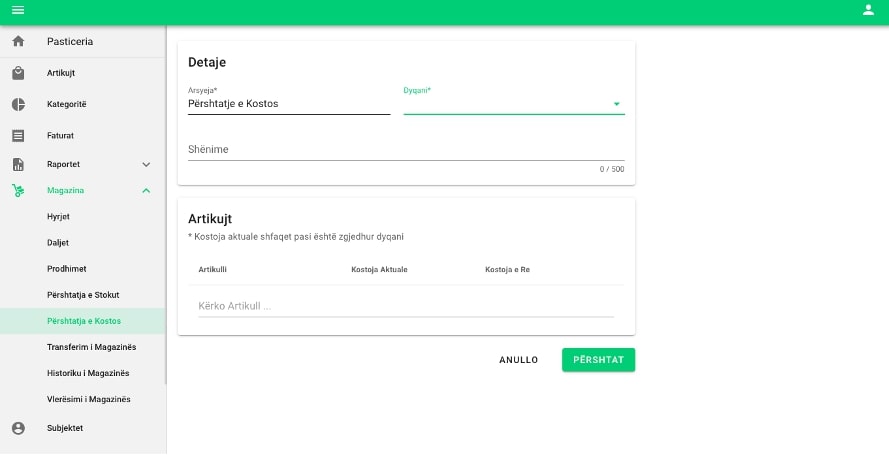Open the hamburger menu icon
The height and width of the screenshot is (461, 889).
point(17,10)
